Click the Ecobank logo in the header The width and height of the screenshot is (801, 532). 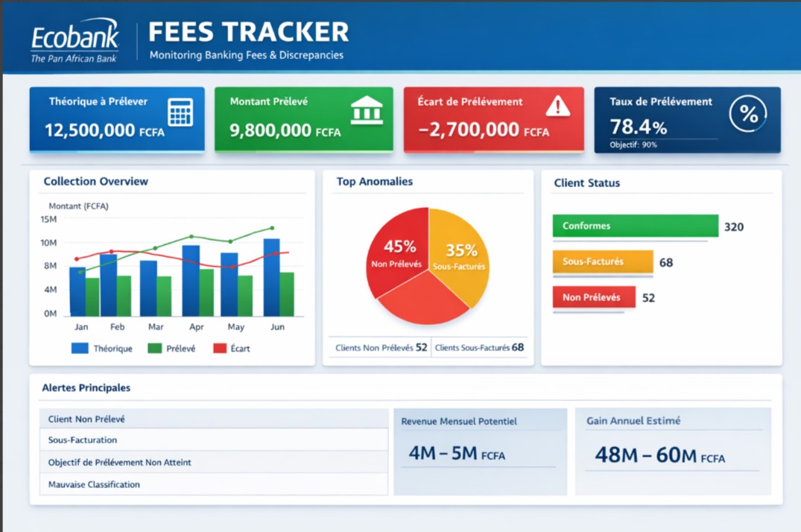pyautogui.click(x=75, y=42)
